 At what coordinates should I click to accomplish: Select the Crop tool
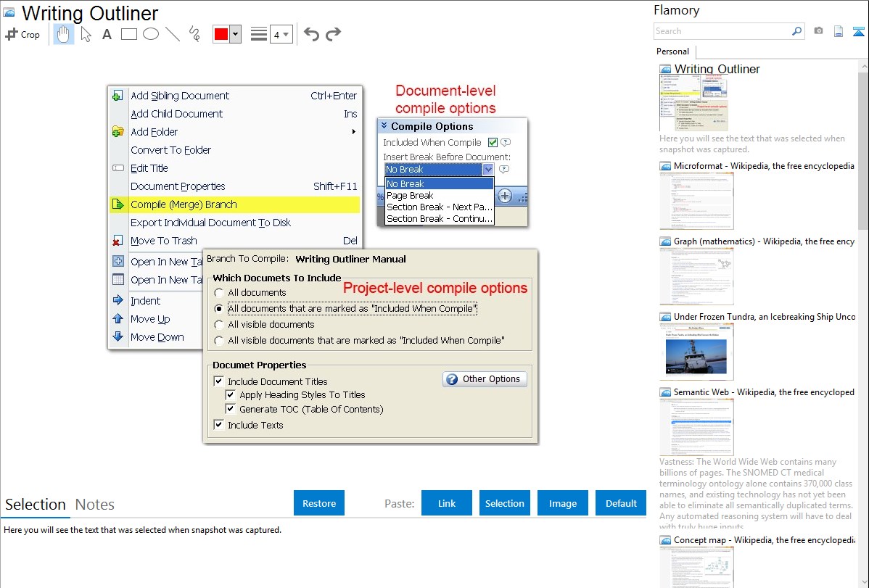coord(22,34)
